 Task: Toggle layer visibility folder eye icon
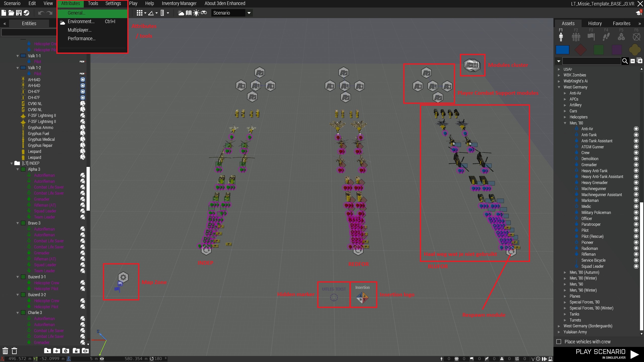(85, 351)
